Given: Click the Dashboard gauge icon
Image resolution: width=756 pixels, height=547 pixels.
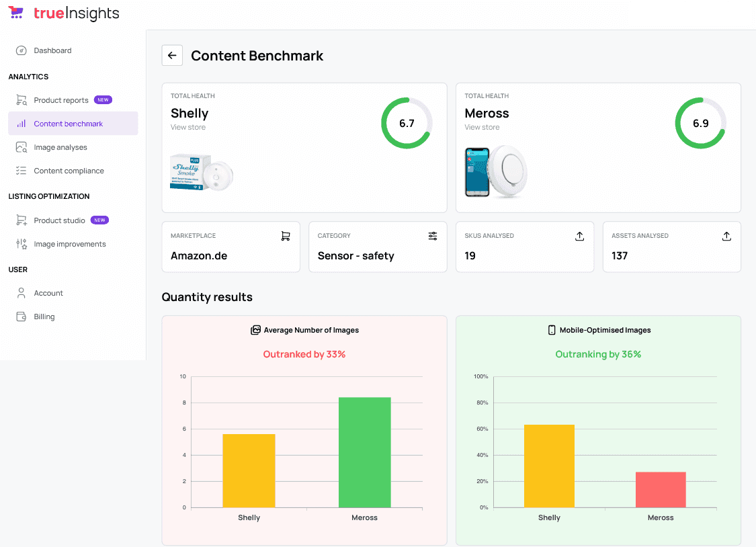Looking at the screenshot, I should (x=22, y=50).
